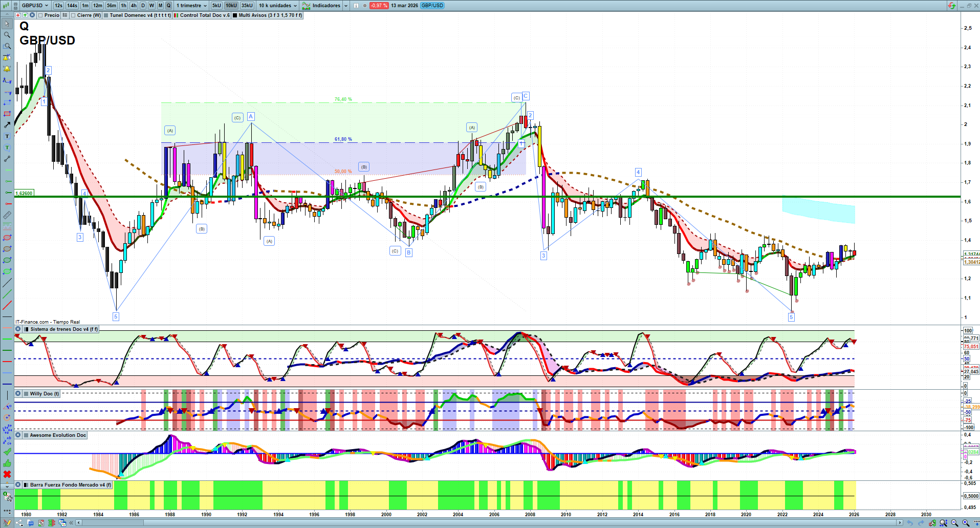Expand the 1 trimestre timeframe dropdown
Viewport: 980px width, 528px height.
click(191, 6)
